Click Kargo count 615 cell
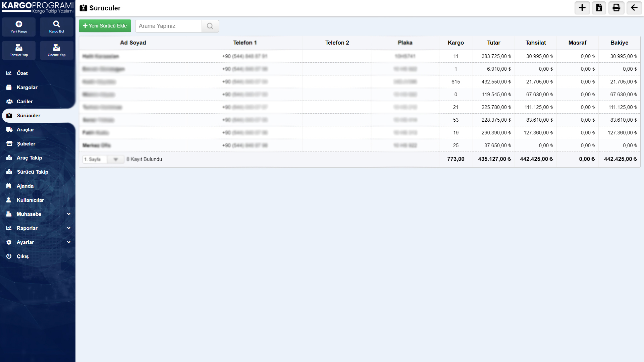The width and height of the screenshot is (644, 362). [455, 82]
